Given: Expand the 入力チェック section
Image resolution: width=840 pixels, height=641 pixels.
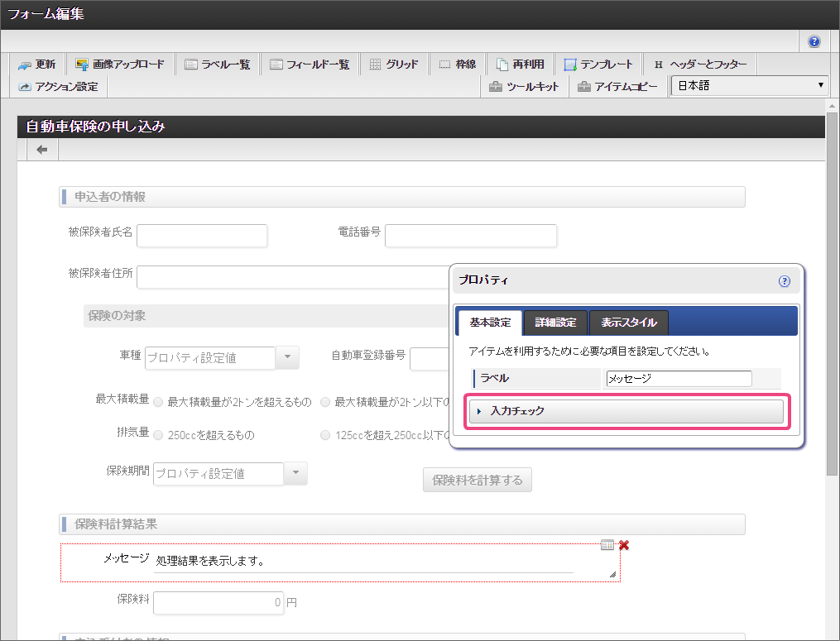Looking at the screenshot, I should (626, 411).
